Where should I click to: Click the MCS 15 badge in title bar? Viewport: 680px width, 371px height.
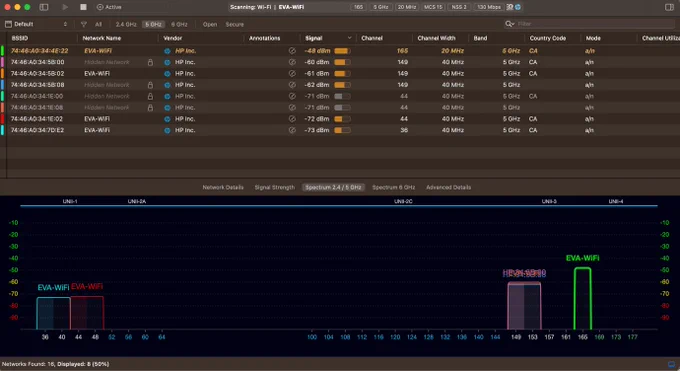(433, 7)
